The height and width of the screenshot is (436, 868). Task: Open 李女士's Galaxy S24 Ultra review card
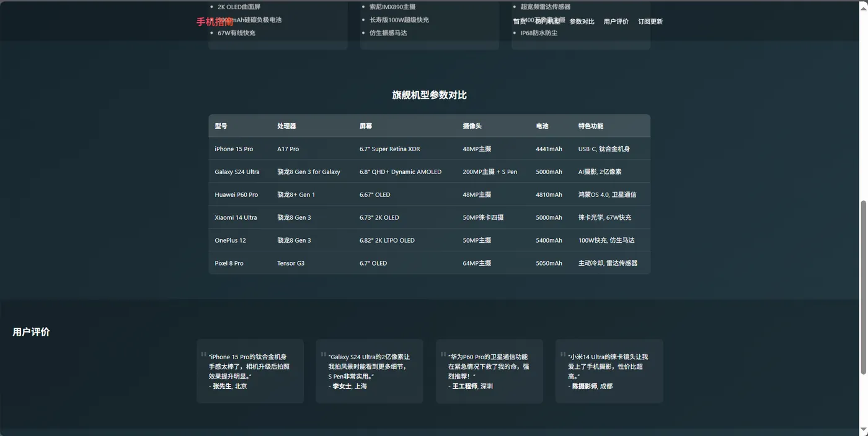click(370, 371)
